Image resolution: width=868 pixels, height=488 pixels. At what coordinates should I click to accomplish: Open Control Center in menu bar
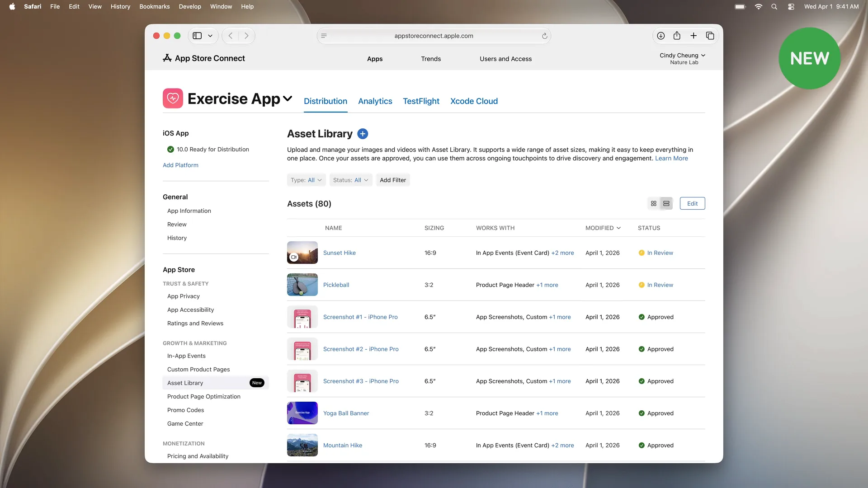click(791, 7)
